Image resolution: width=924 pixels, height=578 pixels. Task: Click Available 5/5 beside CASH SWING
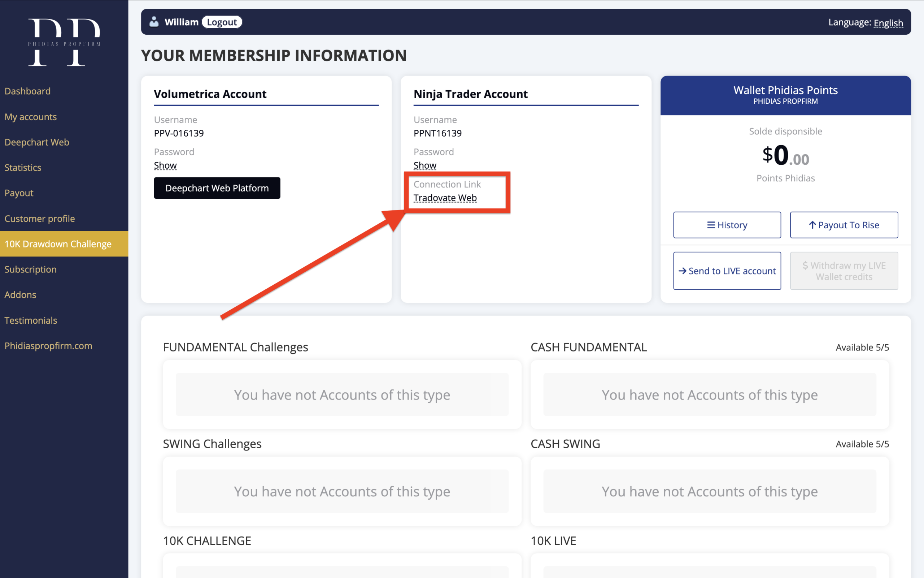862,444
